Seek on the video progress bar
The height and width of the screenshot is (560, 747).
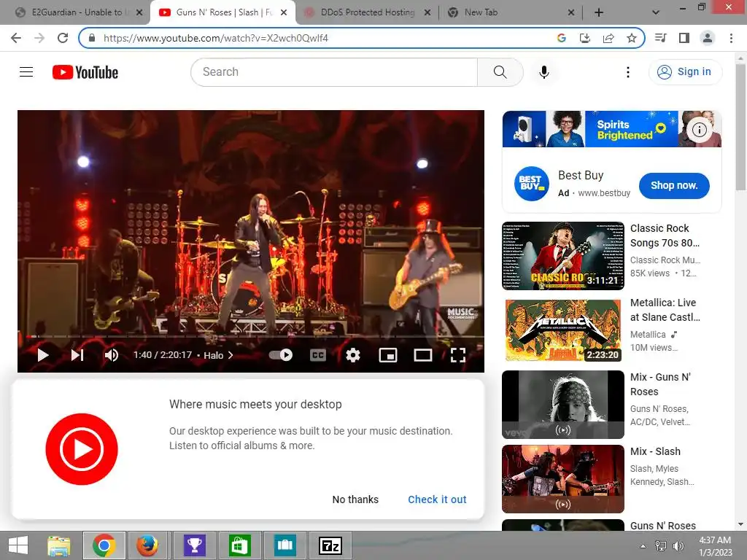(x=251, y=337)
